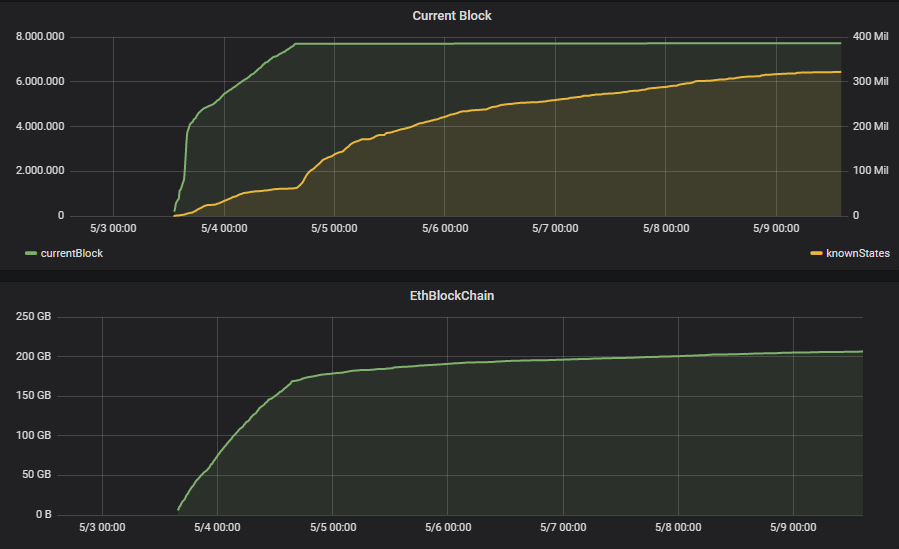Open the Current Block panel title menu

(x=452, y=16)
